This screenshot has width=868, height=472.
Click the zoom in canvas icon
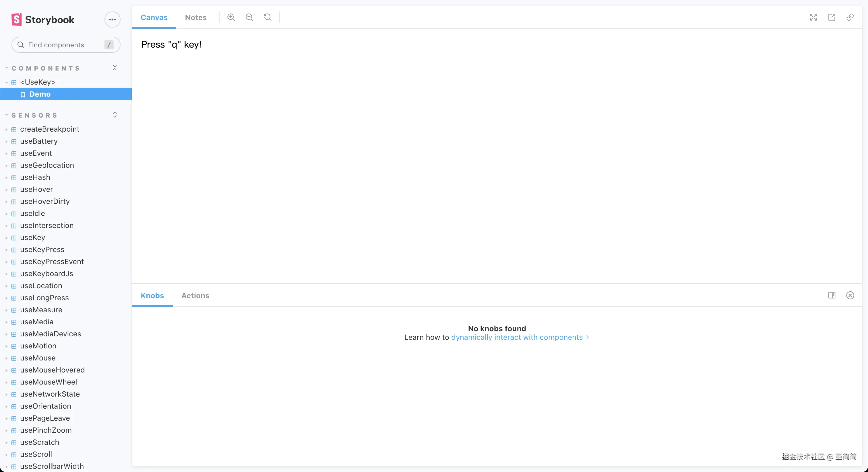tap(231, 17)
